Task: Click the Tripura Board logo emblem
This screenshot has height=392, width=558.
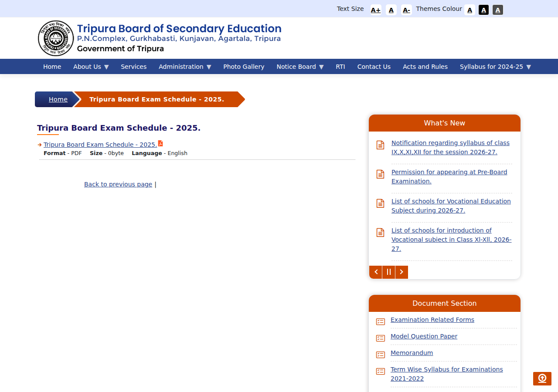Action: click(x=56, y=38)
